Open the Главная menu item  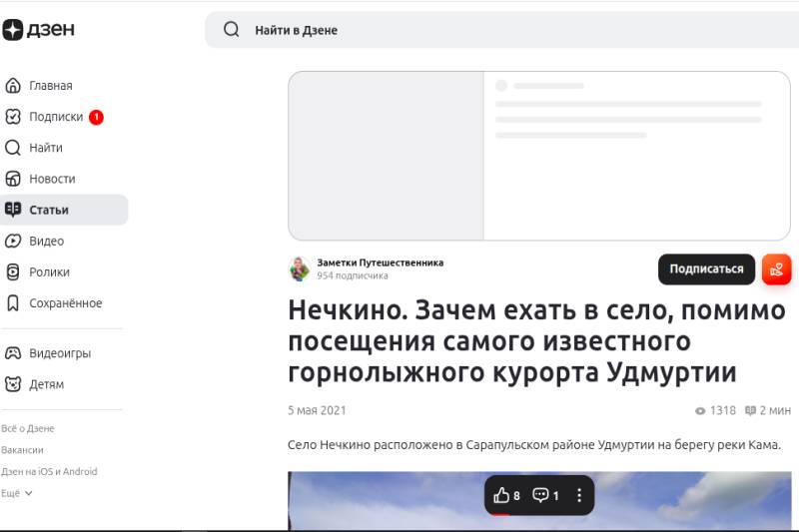click(x=51, y=86)
